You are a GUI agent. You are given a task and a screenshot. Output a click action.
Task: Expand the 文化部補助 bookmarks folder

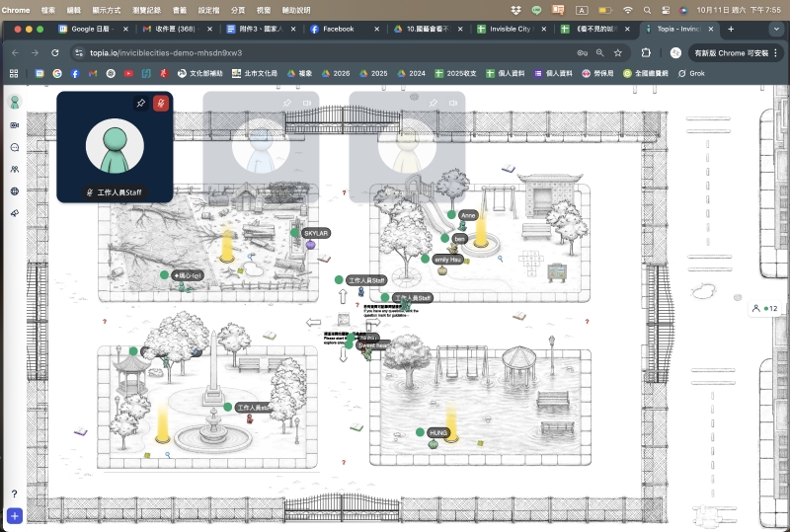(203, 73)
